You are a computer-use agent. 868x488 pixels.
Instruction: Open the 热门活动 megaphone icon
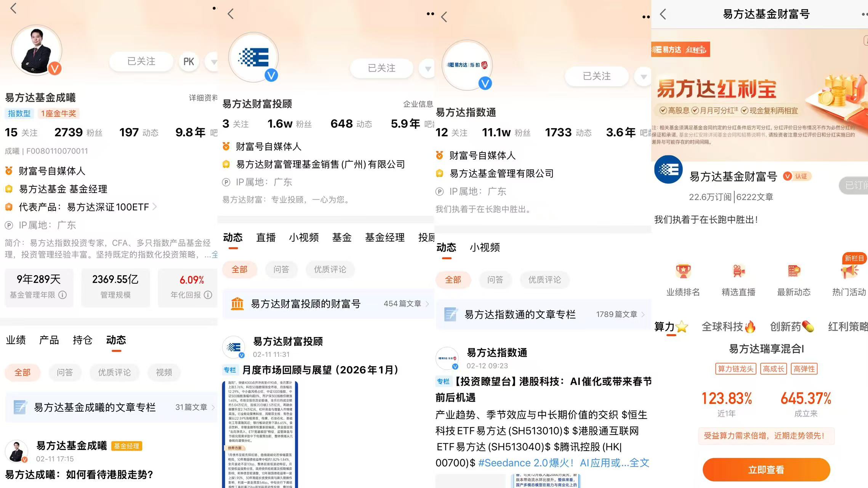[x=849, y=271]
